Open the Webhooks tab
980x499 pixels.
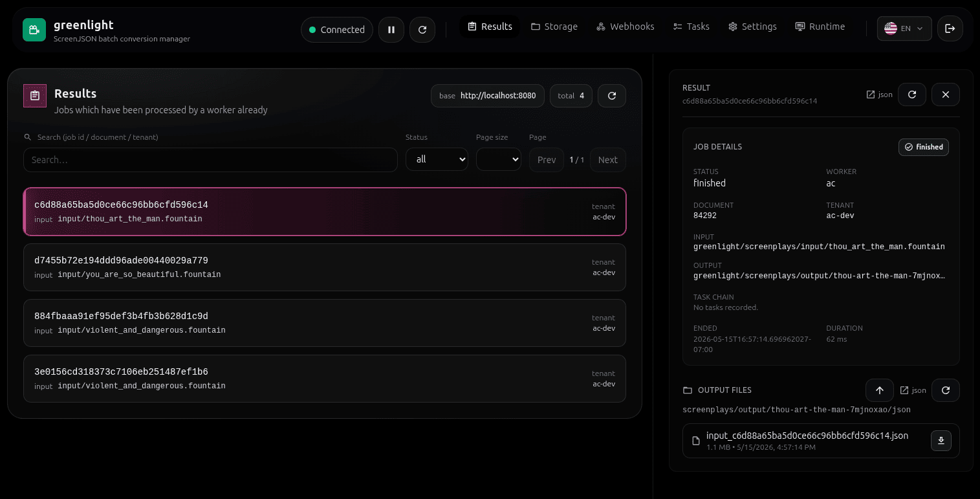coord(626,27)
